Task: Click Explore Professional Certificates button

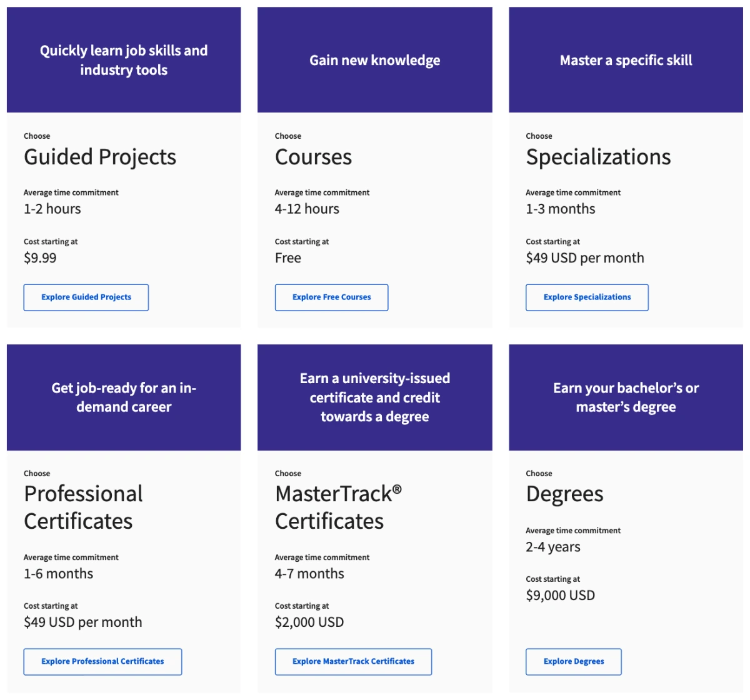Action: 102,662
